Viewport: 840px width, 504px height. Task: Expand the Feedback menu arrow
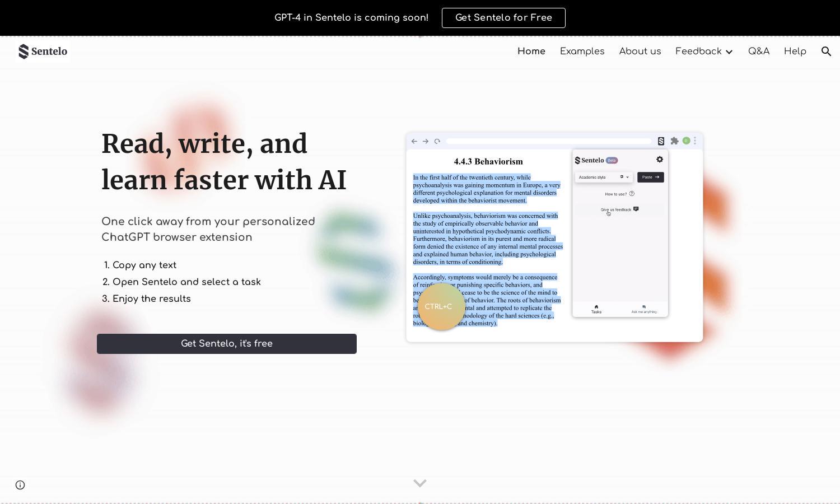click(x=729, y=52)
